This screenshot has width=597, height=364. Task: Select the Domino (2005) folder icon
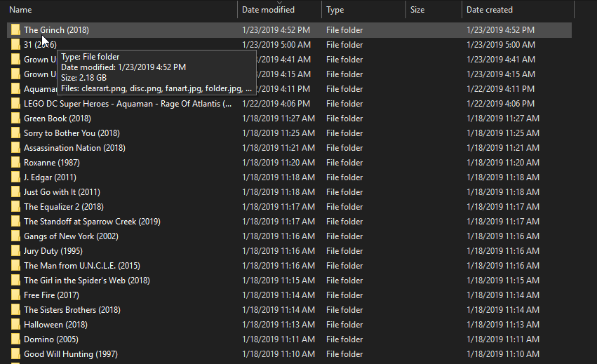tap(15, 339)
